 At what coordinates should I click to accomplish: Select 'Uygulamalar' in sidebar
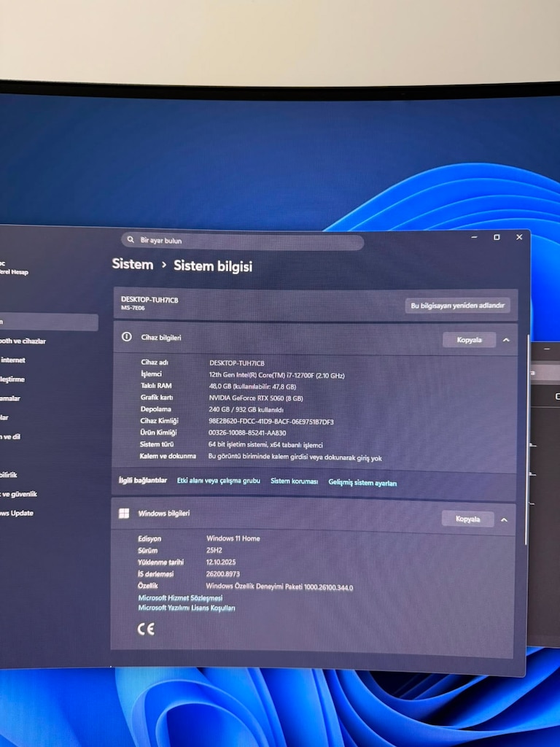(10, 398)
